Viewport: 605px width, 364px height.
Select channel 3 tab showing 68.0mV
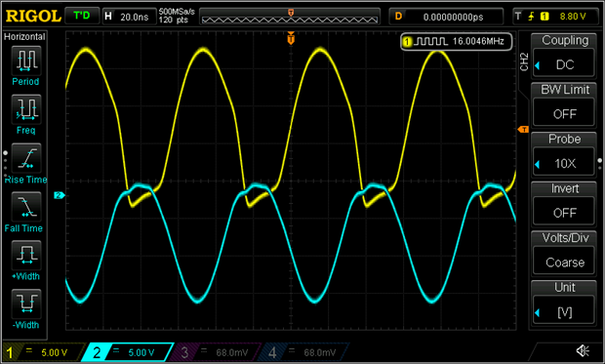click(217, 352)
